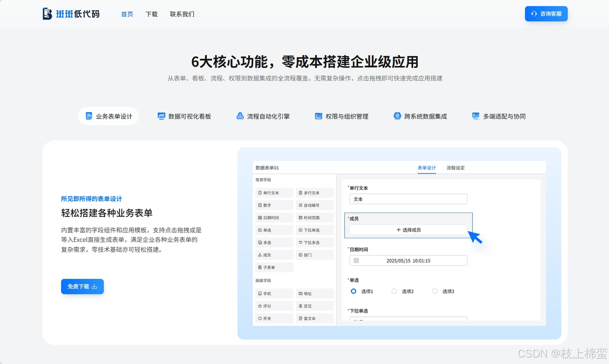Click the 数据可视化看板 chart icon

161,116
